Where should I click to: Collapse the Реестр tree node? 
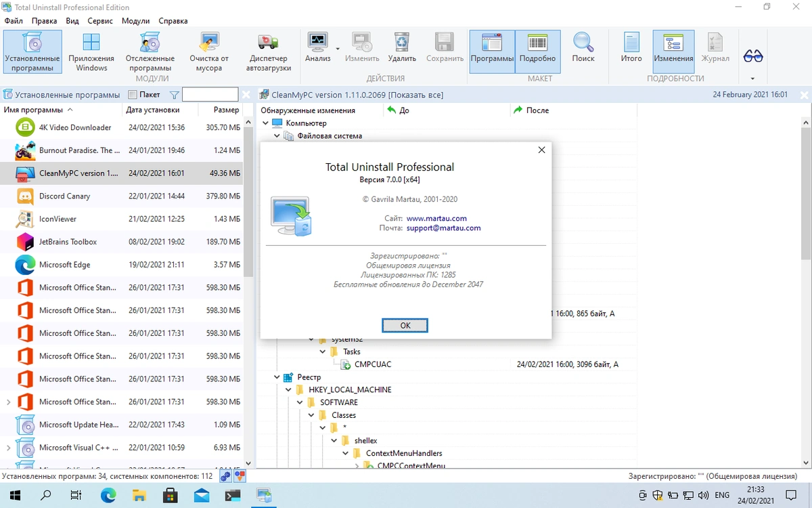277,377
